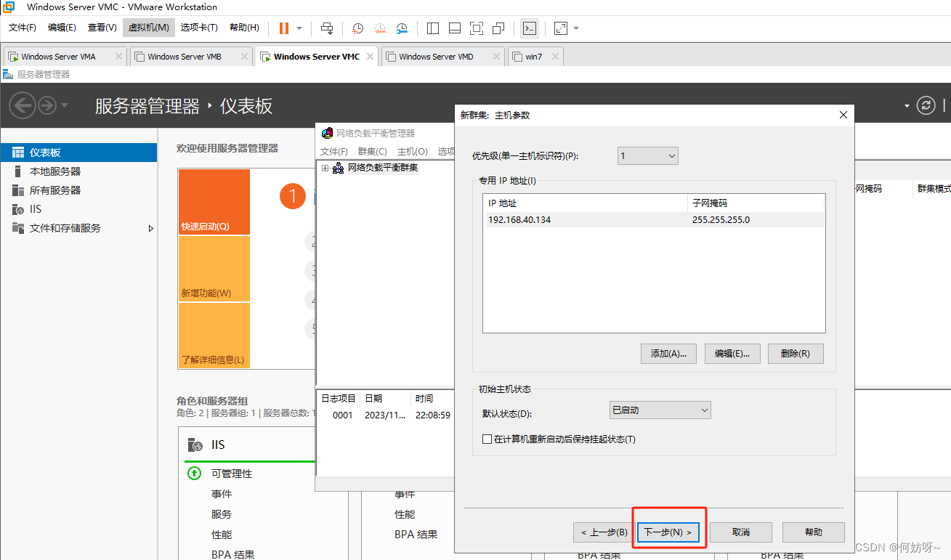Screen dimensions: 951x560
Task: Switch to Unity mode icon
Action: [x=498, y=28]
